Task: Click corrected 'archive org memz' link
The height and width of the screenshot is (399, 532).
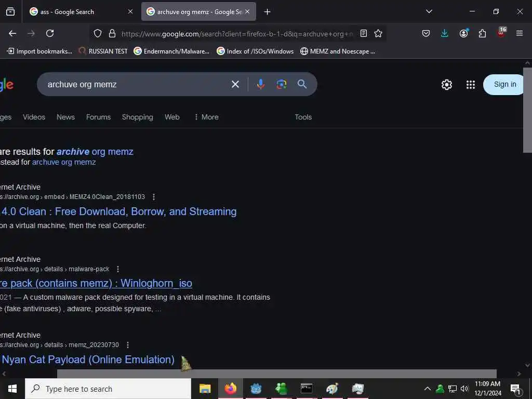Action: tap(95, 152)
